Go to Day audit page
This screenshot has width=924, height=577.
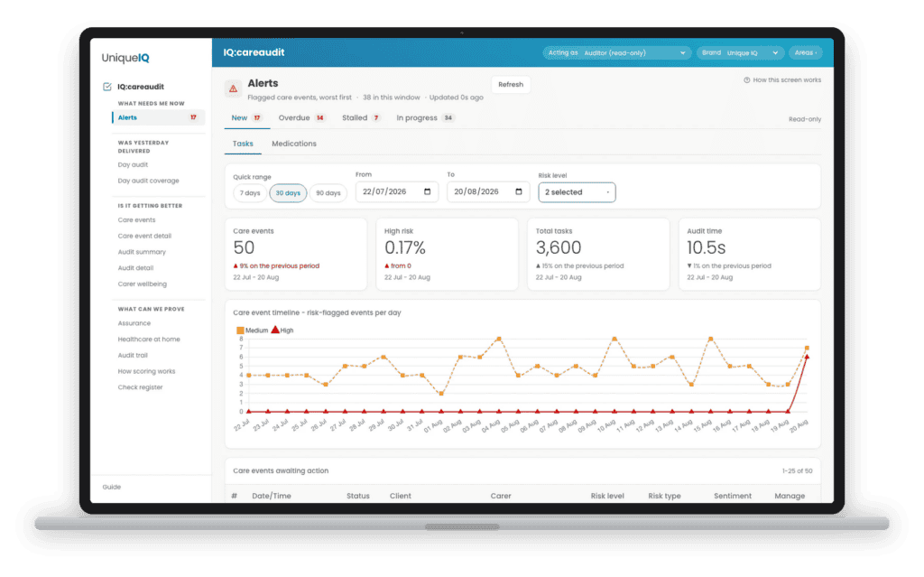(x=133, y=165)
